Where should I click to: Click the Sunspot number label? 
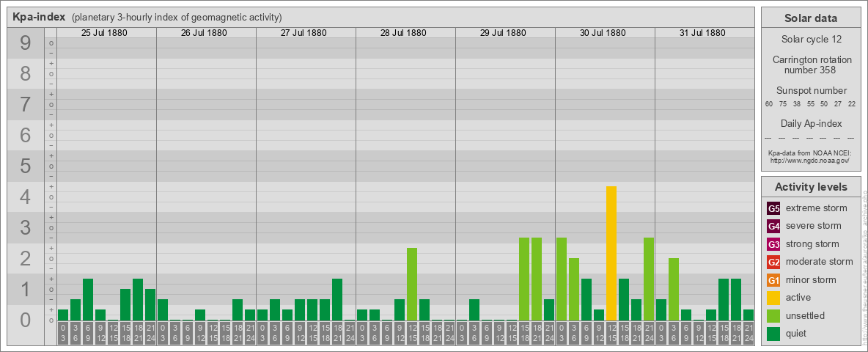click(x=811, y=91)
